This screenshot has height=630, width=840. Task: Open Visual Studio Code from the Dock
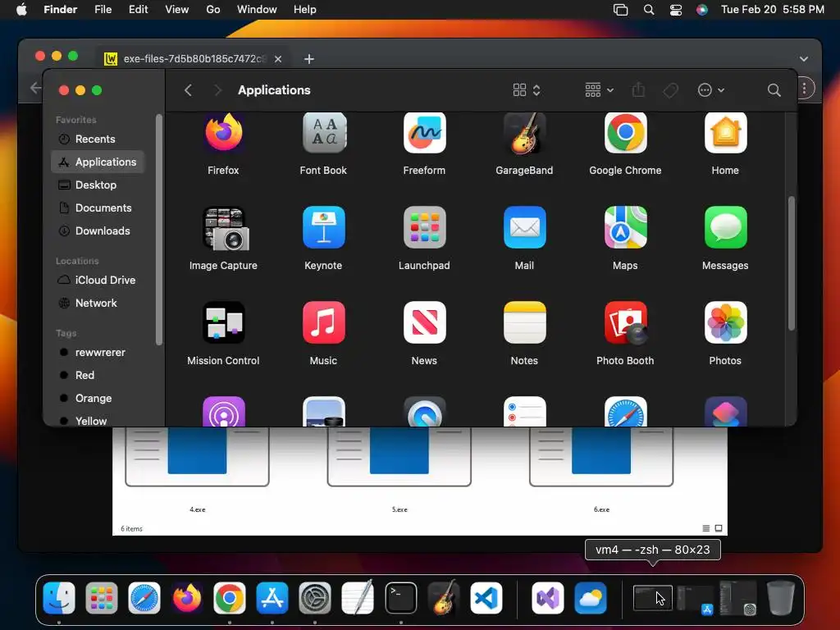(x=486, y=598)
